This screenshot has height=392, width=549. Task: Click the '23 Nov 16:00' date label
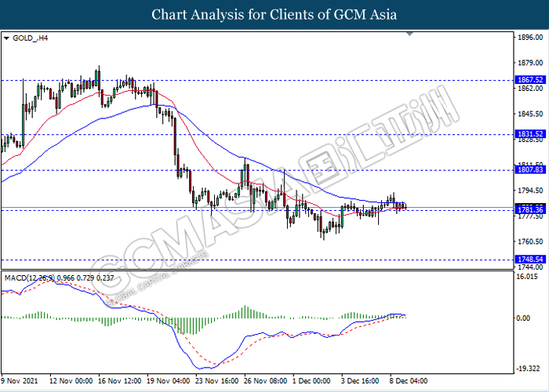click(218, 381)
